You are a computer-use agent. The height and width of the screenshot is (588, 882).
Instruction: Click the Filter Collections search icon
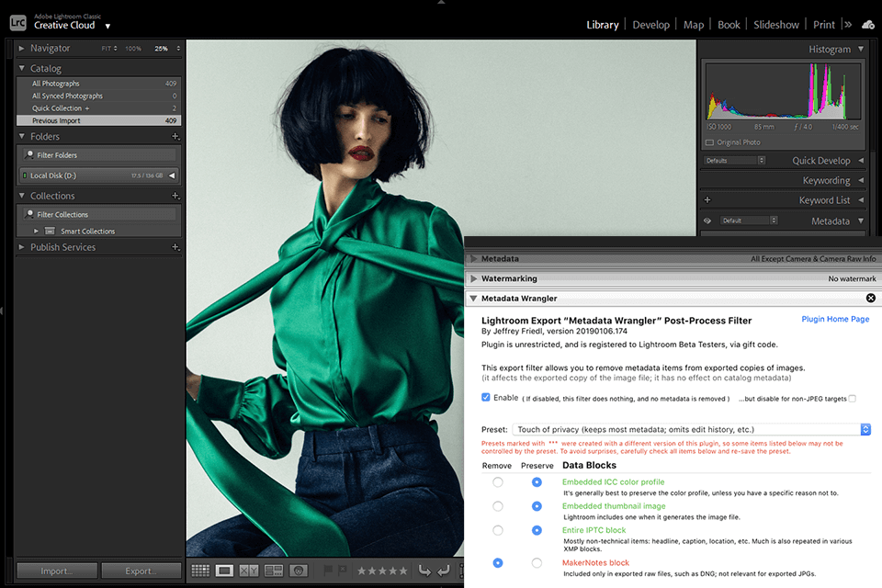(x=29, y=214)
